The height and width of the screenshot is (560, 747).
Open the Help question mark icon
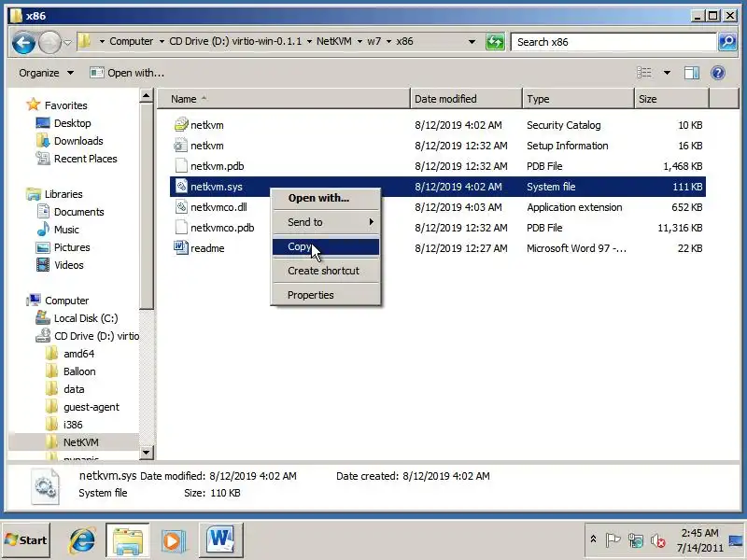click(718, 73)
